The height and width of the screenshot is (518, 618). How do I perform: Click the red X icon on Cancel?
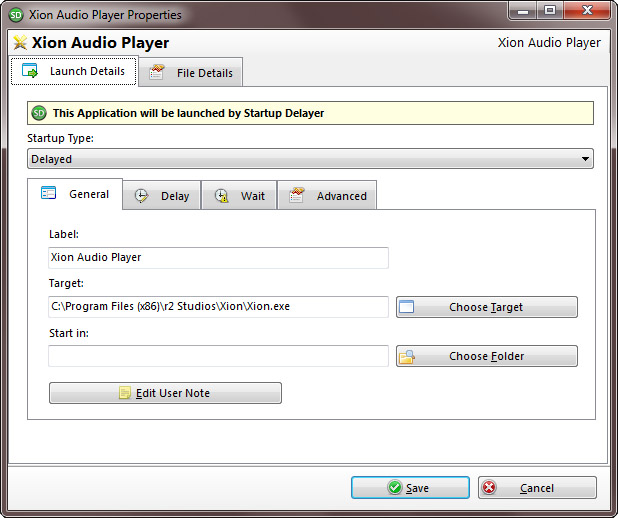coord(489,487)
